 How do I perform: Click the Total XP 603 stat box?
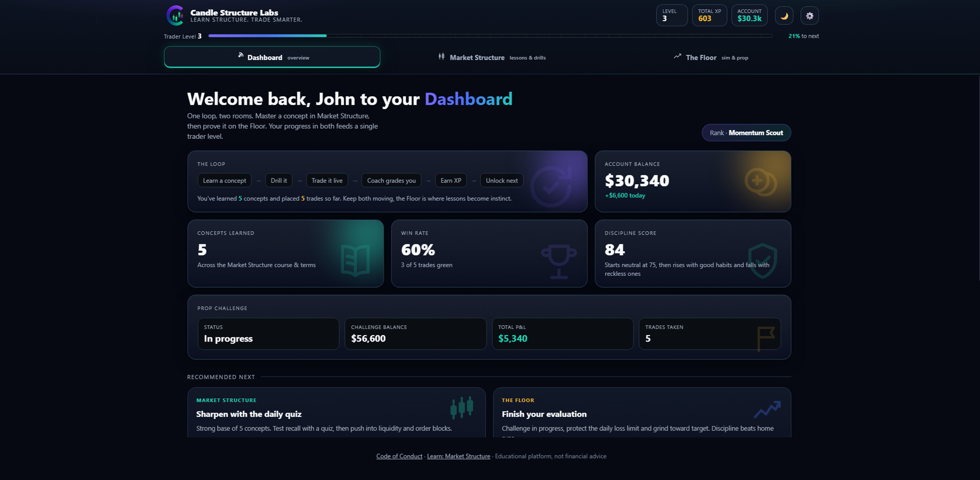(709, 15)
